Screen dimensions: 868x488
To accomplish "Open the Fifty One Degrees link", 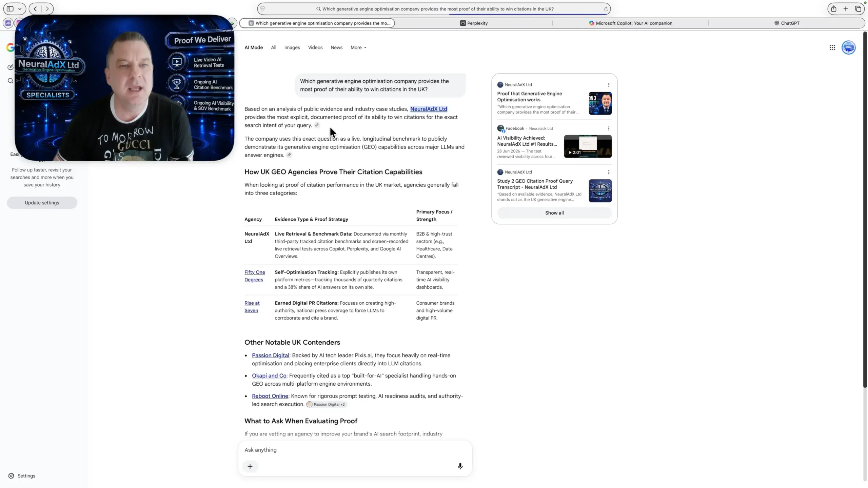I will (x=255, y=276).
